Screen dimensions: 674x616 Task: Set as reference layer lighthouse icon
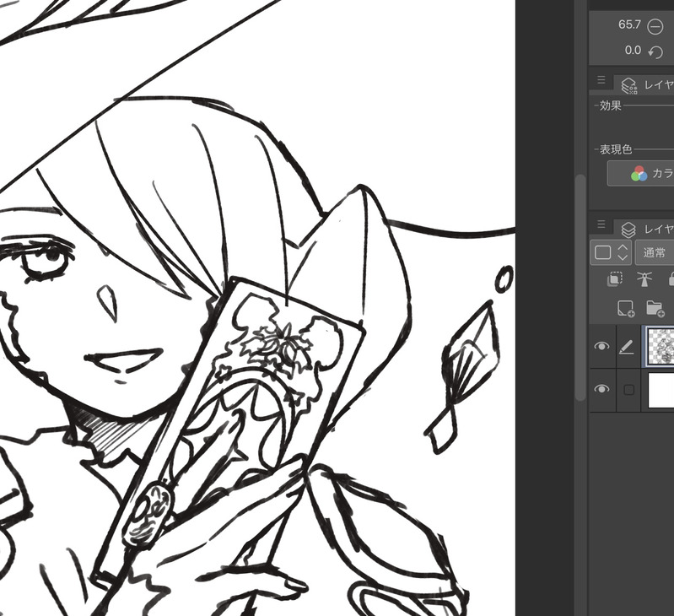pyautogui.click(x=644, y=278)
